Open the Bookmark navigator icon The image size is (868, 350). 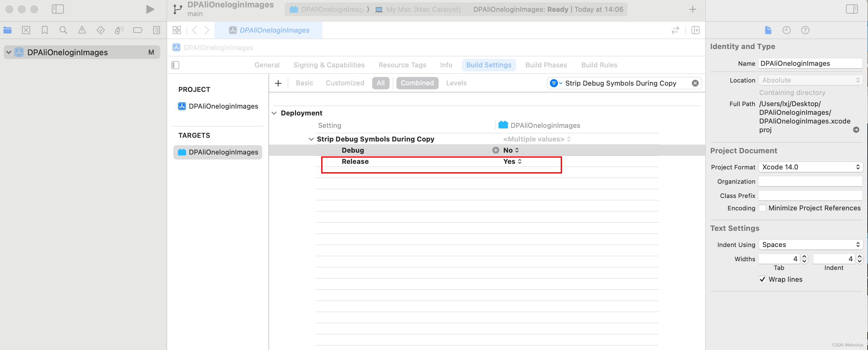click(44, 30)
